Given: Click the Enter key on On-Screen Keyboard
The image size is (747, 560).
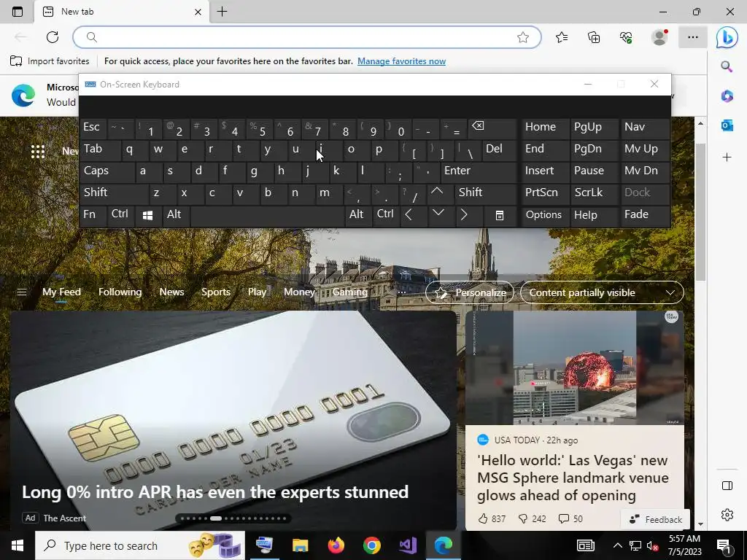Looking at the screenshot, I should (x=479, y=172).
